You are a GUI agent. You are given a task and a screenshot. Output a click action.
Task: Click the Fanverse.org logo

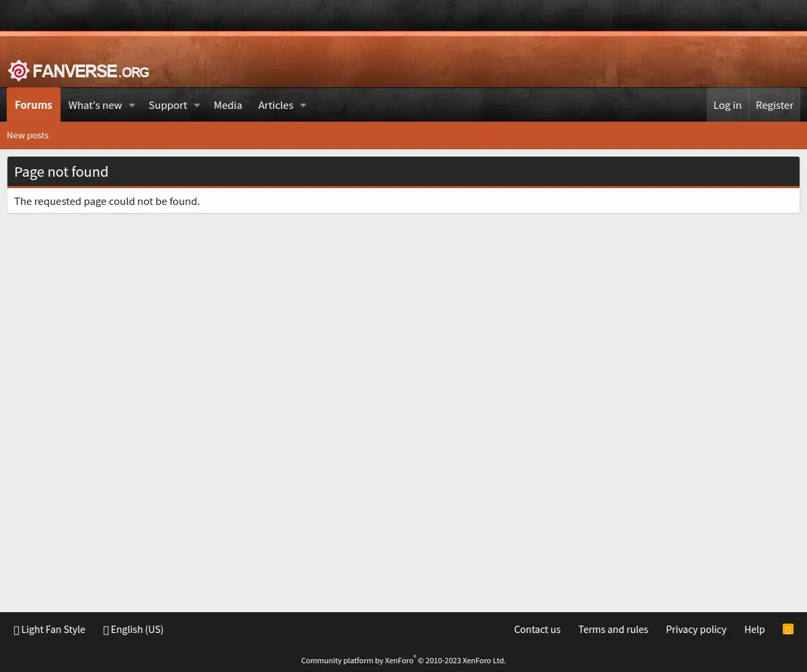tap(79, 71)
